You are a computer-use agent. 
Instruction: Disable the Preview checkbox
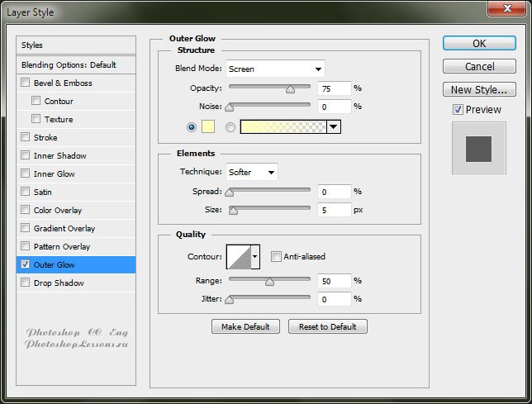tap(458, 109)
